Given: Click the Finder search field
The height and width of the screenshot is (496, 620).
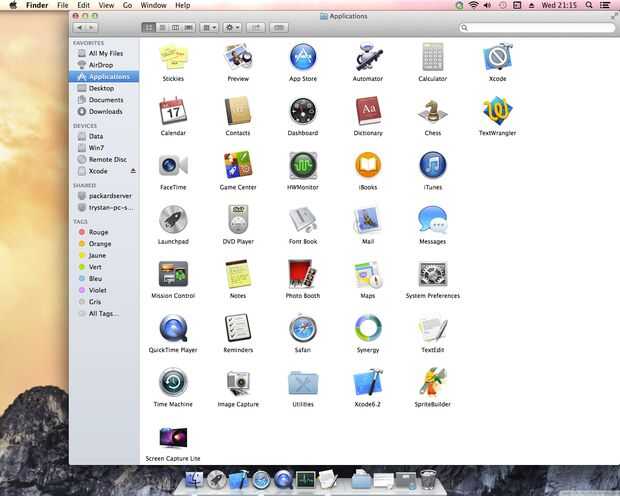Looking at the screenshot, I should click(537, 27).
